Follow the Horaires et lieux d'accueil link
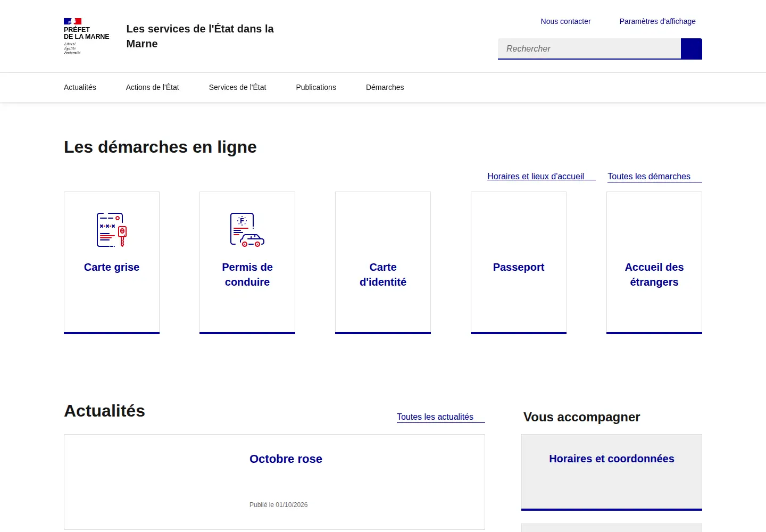The height and width of the screenshot is (532, 766). click(x=541, y=177)
